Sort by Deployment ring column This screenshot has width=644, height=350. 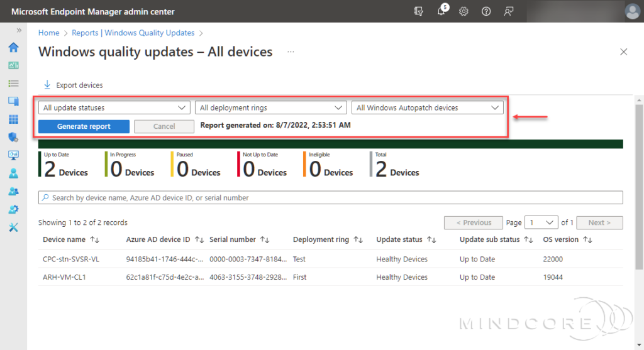point(328,239)
